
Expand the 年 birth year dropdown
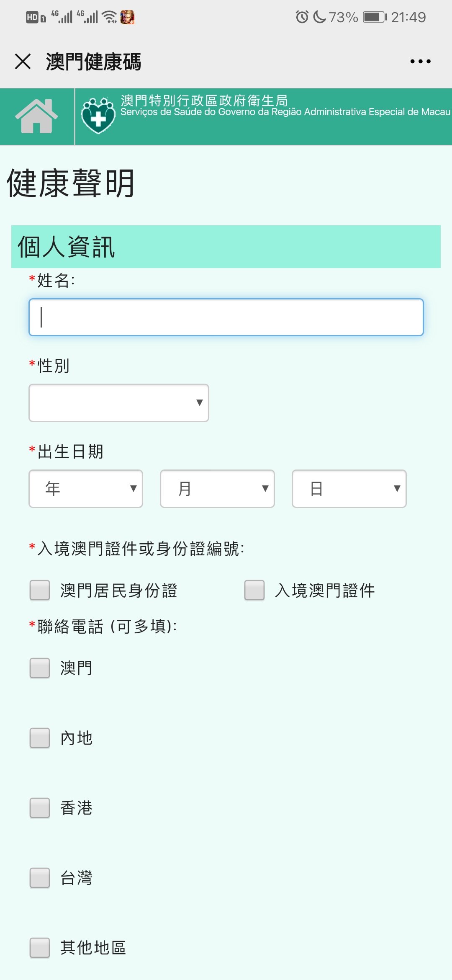86,489
